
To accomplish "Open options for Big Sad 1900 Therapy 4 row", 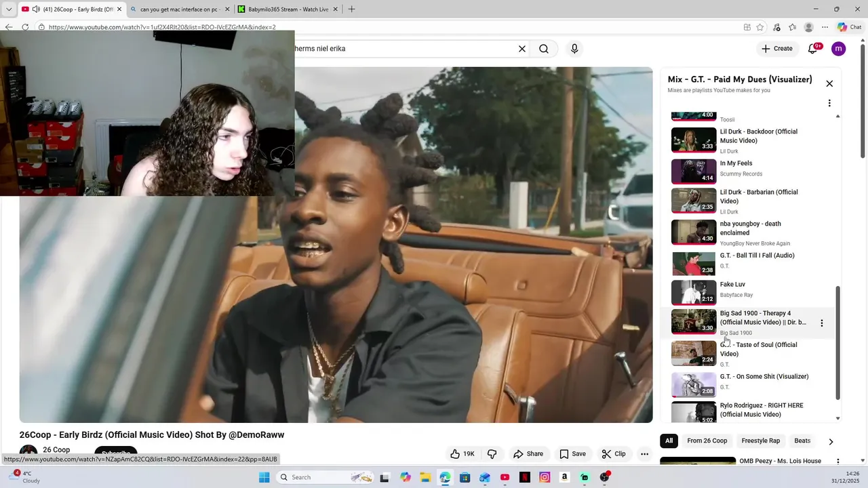I will click(x=822, y=323).
